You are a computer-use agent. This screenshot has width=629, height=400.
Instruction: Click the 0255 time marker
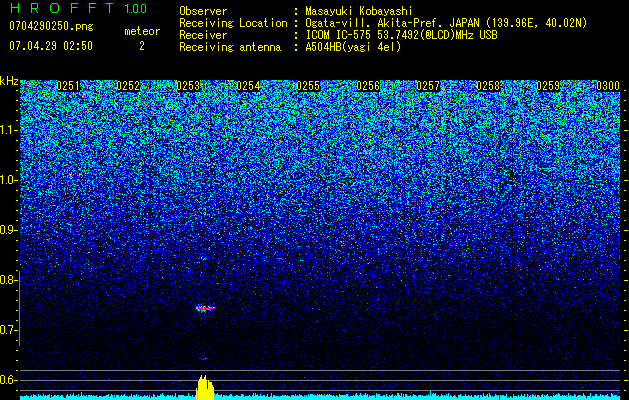point(308,86)
